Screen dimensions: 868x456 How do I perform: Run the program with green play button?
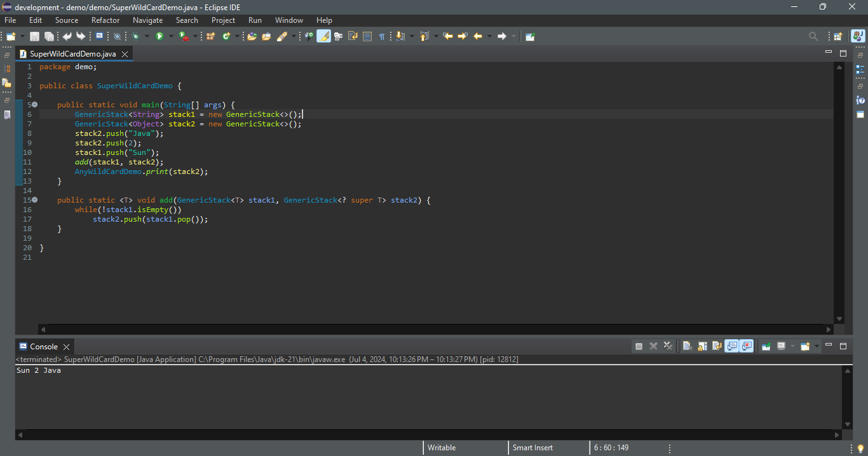click(159, 36)
